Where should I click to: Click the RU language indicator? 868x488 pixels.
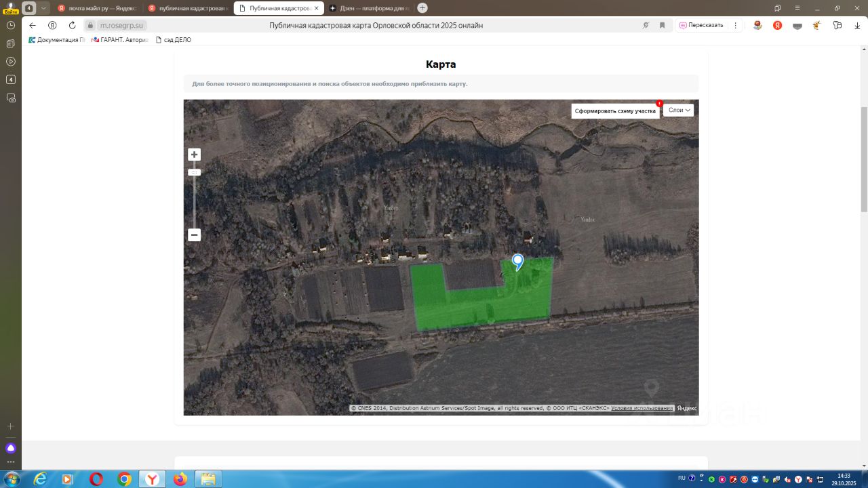tap(682, 479)
